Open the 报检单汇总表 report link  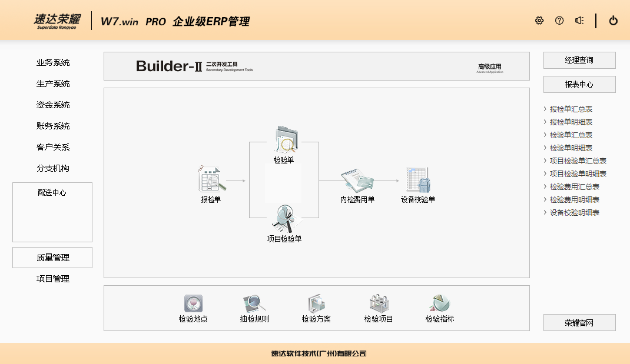coord(571,109)
